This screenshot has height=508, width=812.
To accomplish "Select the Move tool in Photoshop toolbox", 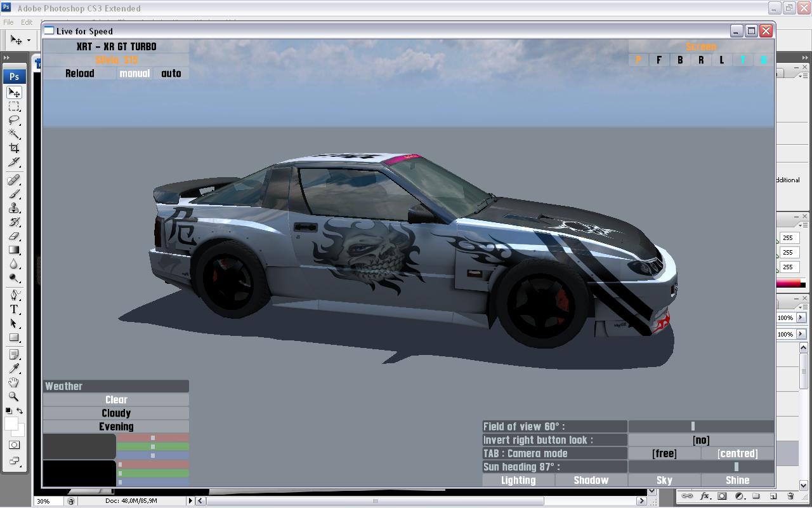I will coord(14,93).
